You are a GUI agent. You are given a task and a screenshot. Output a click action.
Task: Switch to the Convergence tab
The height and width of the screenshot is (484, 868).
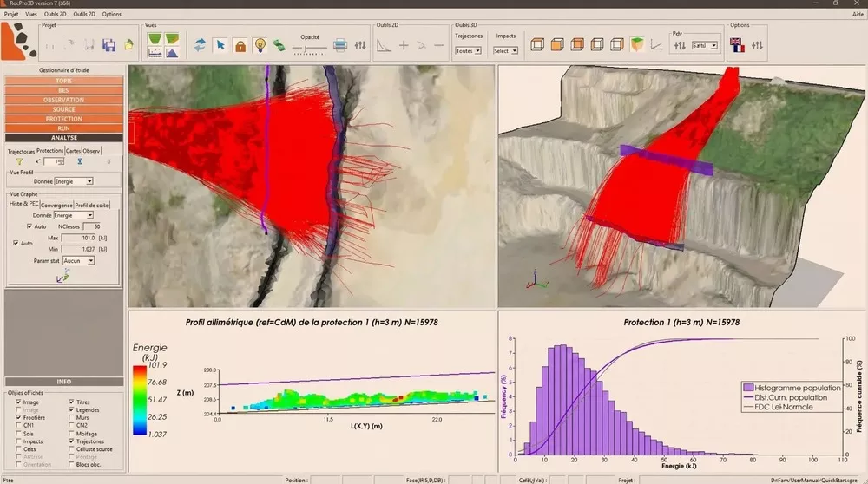[x=56, y=205]
